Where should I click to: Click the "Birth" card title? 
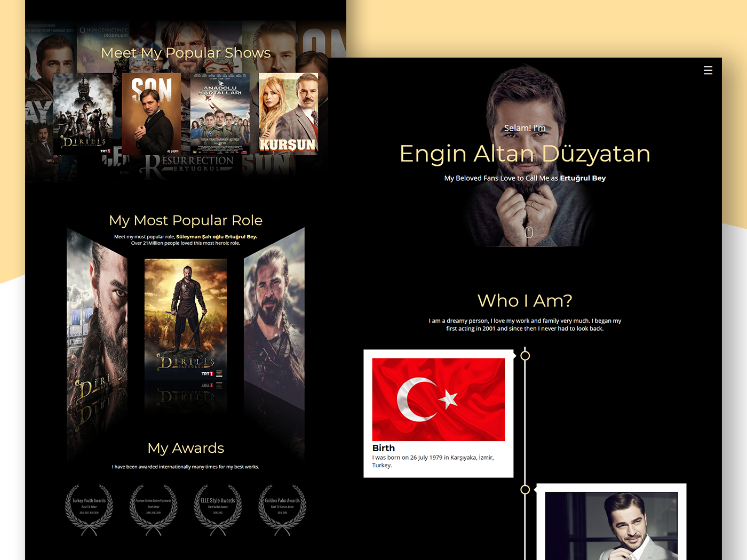tap(384, 448)
